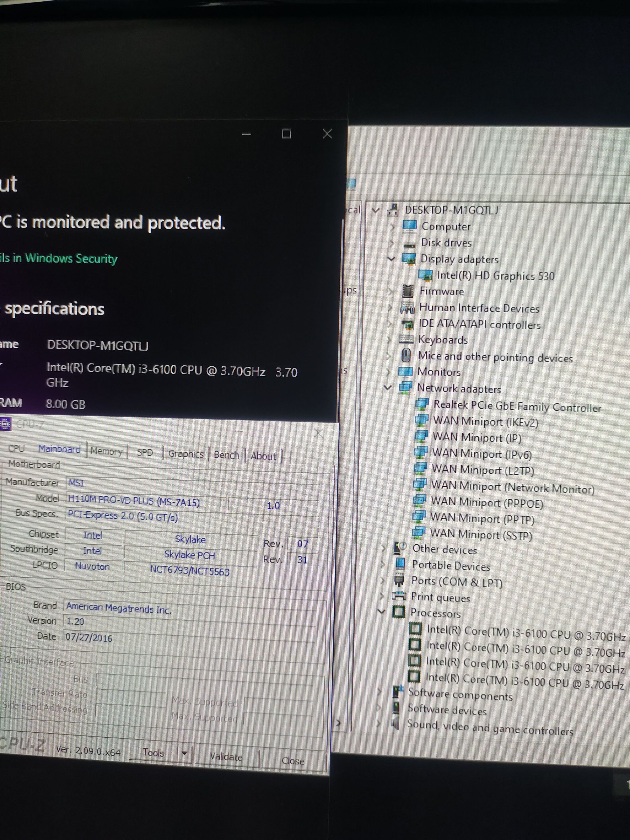Click the Keyboards icon
This screenshot has height=840, width=630.
[406, 339]
